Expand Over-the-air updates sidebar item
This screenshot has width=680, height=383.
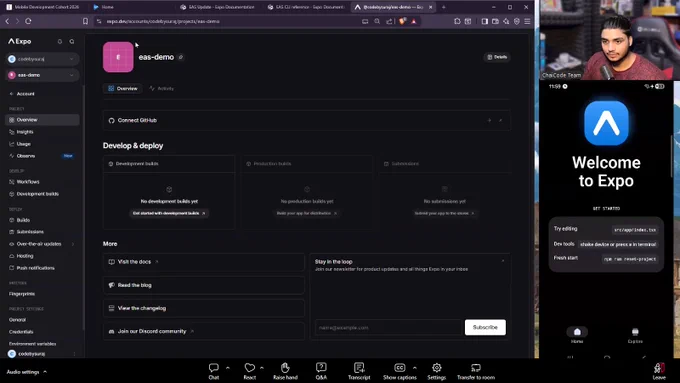[x=42, y=244]
